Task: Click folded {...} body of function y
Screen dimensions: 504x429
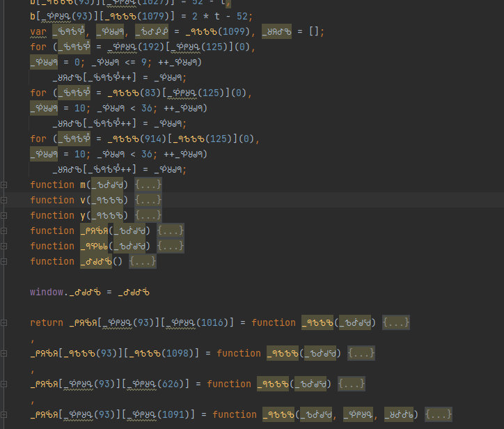Action: pos(148,215)
